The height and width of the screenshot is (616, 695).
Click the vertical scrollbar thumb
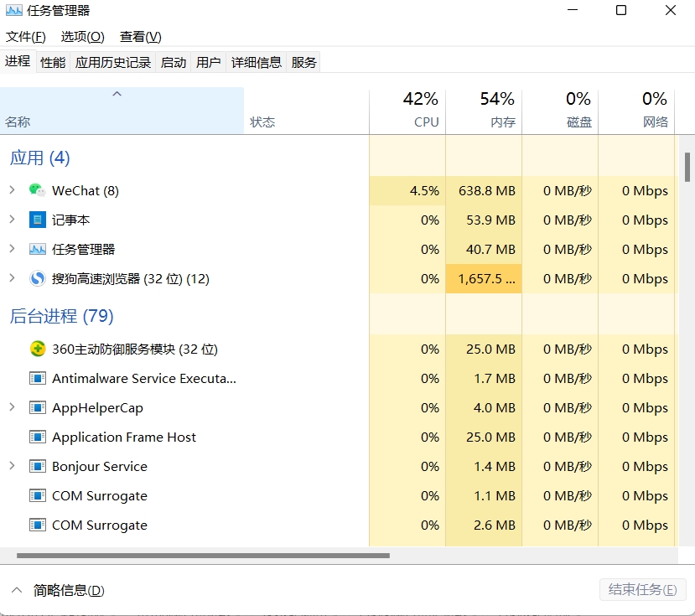tap(687, 167)
